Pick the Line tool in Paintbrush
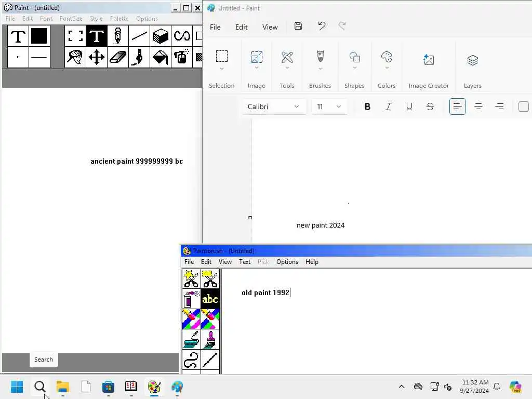 tap(210, 360)
